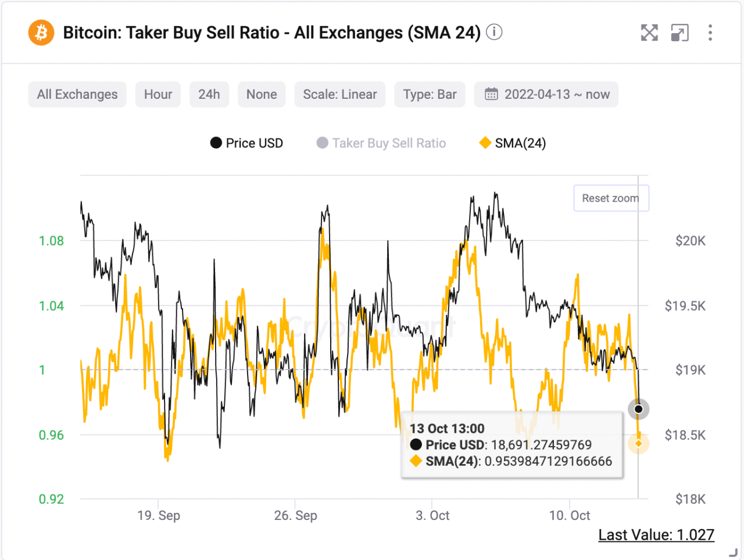
Task: Toggle visibility of Taker Buy Sell Ratio series
Action: 381,143
